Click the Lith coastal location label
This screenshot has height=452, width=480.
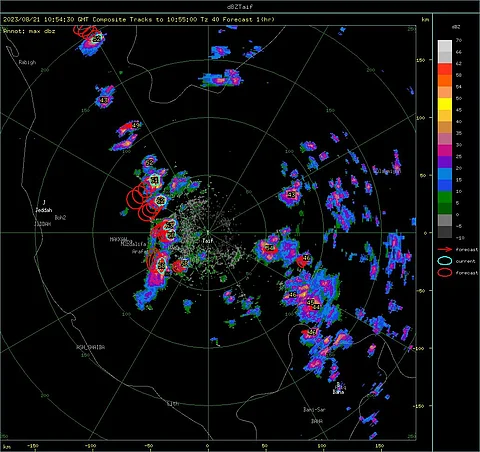click(x=173, y=404)
